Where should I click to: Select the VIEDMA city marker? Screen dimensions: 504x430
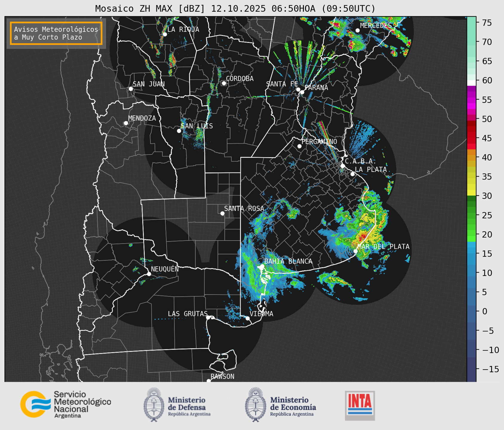pos(247,318)
